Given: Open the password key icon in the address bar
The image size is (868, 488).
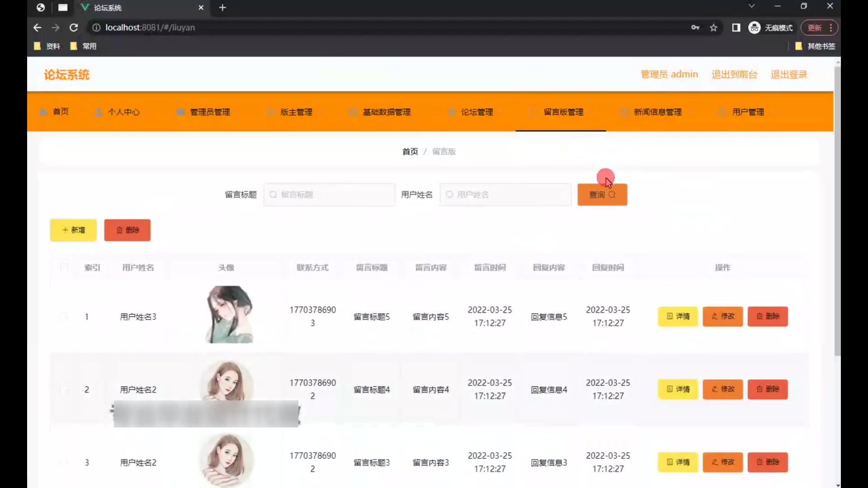Looking at the screenshot, I should click(x=695, y=28).
